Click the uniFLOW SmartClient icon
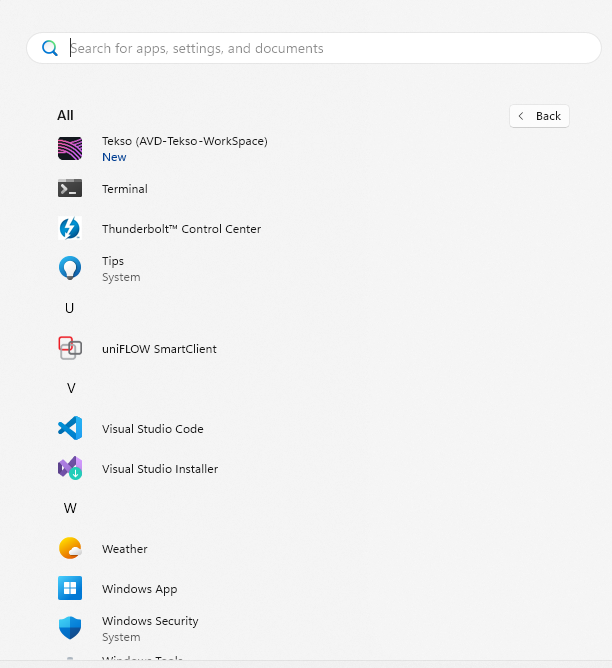Image resolution: width=612 pixels, height=668 pixels. [70, 348]
